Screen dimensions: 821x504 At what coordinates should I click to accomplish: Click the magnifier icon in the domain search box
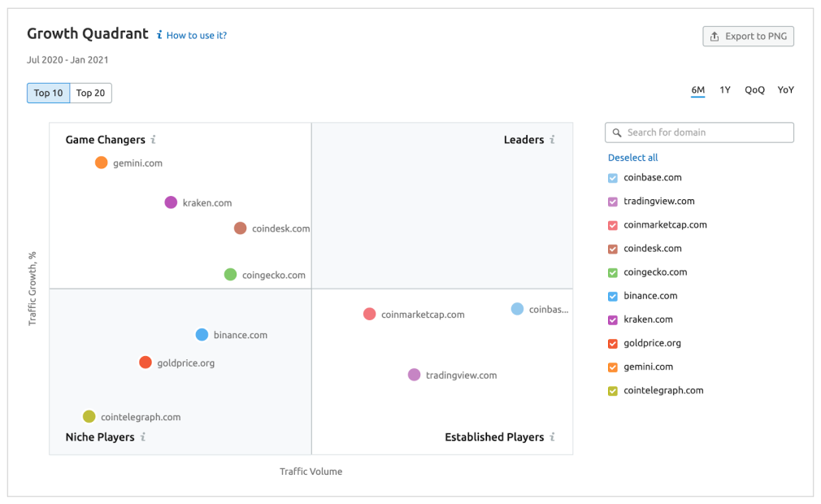(x=616, y=132)
